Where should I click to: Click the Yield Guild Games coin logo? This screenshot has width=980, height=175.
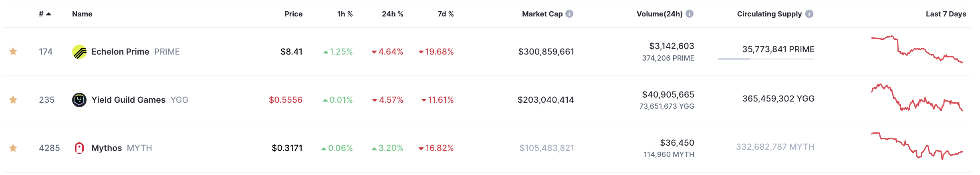tap(79, 100)
